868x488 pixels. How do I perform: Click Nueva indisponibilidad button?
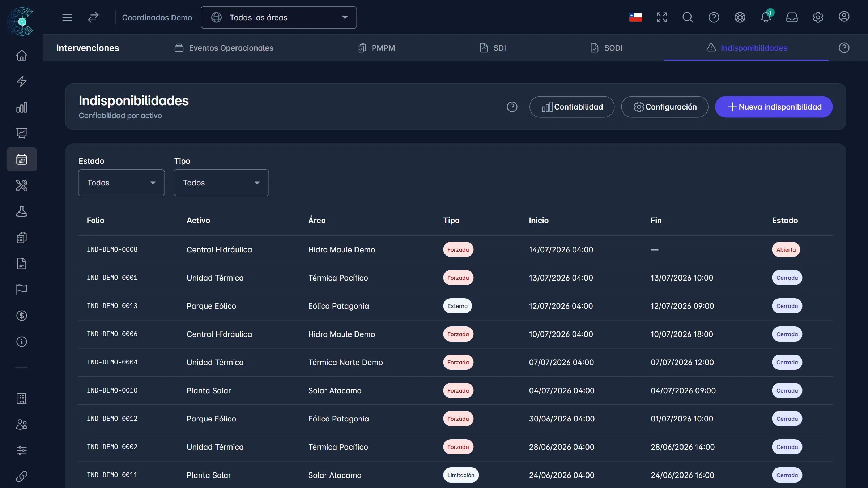click(774, 107)
